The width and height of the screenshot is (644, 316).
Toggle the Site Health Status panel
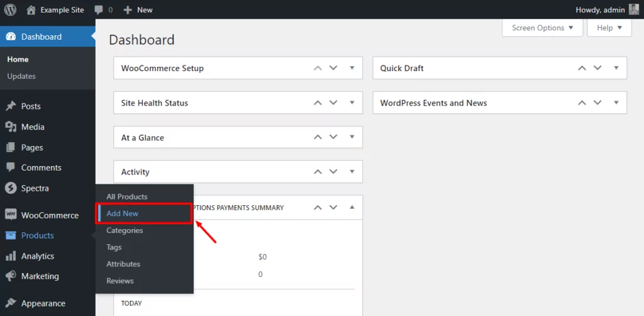(352, 103)
